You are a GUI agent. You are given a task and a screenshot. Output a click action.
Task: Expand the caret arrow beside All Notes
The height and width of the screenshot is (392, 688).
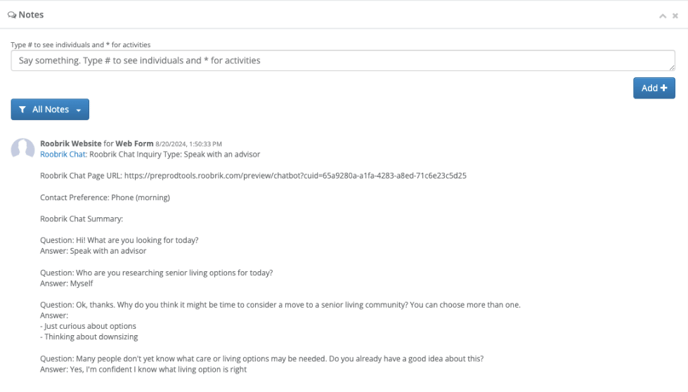coord(79,110)
